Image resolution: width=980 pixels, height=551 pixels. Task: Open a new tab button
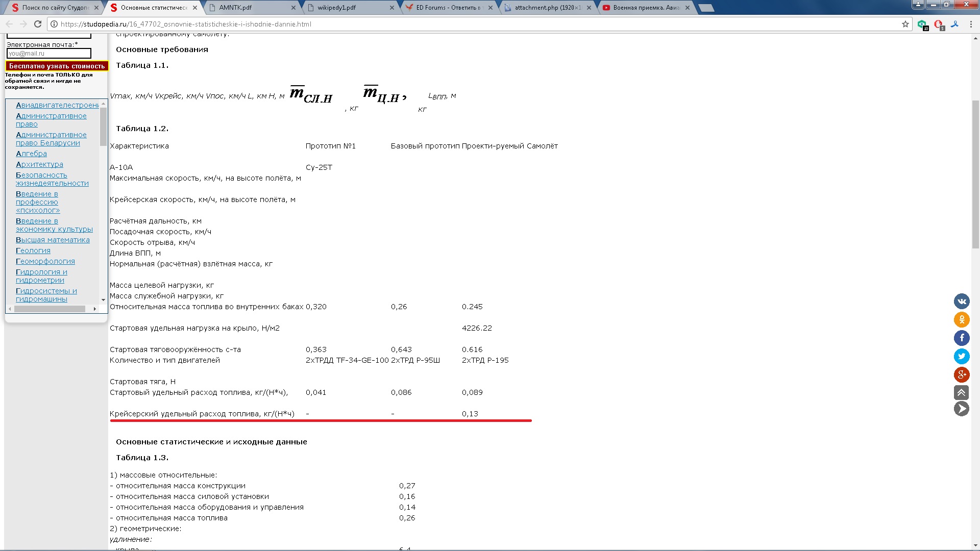[x=706, y=8]
